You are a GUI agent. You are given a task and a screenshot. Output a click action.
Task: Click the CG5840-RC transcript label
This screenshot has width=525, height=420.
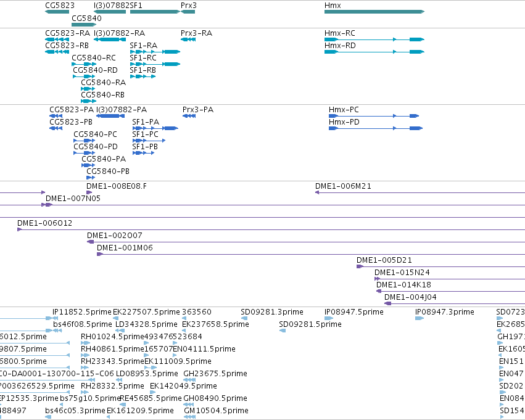click(94, 58)
